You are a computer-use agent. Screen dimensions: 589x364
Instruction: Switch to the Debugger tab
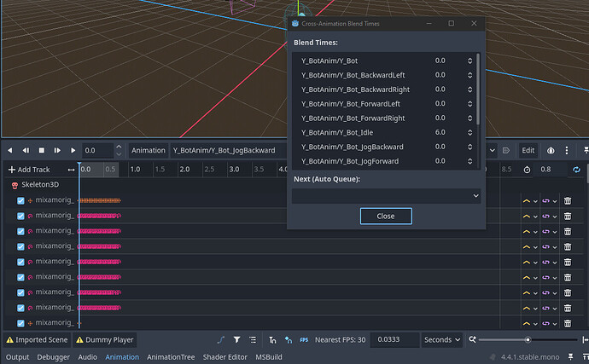click(53, 357)
